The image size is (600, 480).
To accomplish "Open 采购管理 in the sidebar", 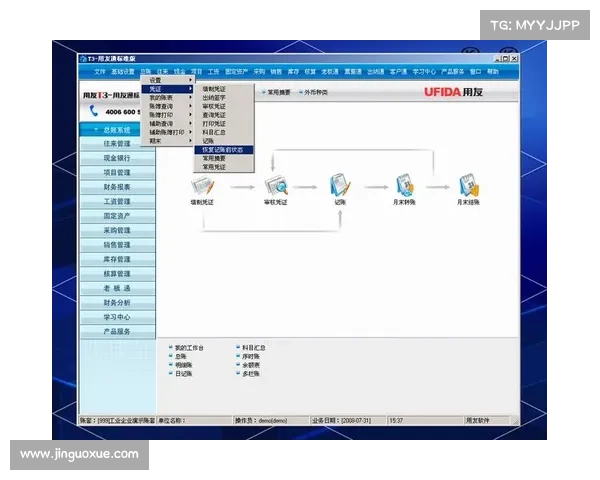I will (x=117, y=230).
